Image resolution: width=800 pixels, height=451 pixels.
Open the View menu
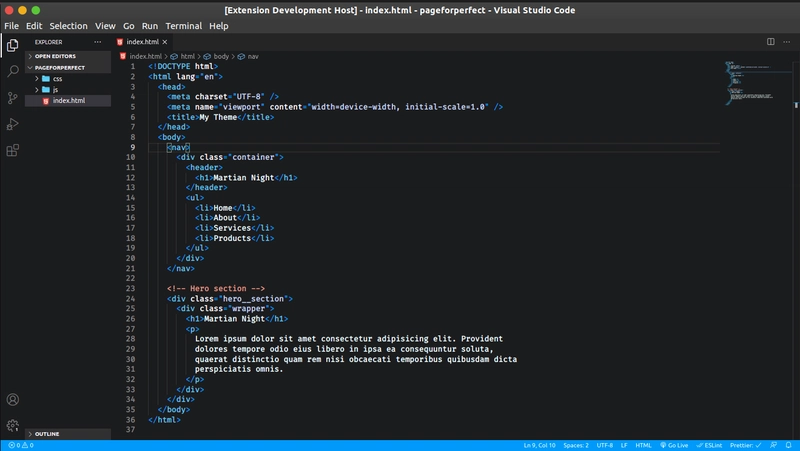(x=105, y=26)
